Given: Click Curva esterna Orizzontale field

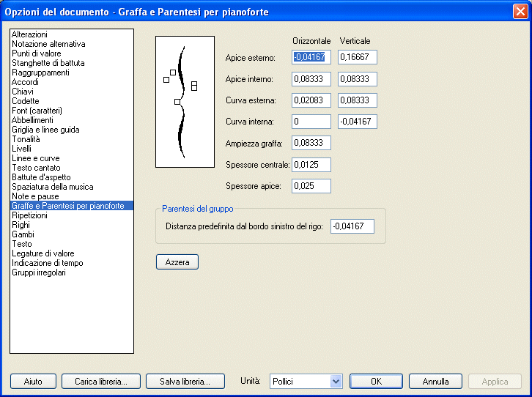Looking at the screenshot, I should coord(311,100).
